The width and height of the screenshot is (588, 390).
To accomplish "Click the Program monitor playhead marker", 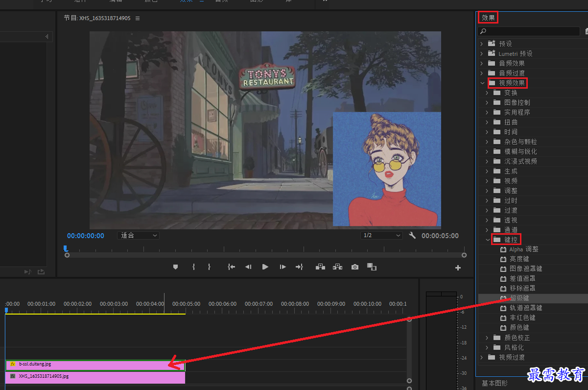I will (66, 248).
